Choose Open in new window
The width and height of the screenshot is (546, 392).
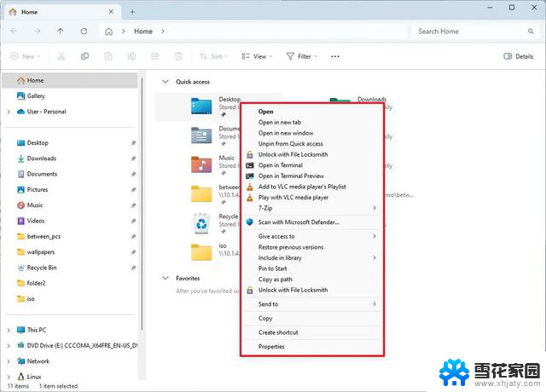(312, 133)
